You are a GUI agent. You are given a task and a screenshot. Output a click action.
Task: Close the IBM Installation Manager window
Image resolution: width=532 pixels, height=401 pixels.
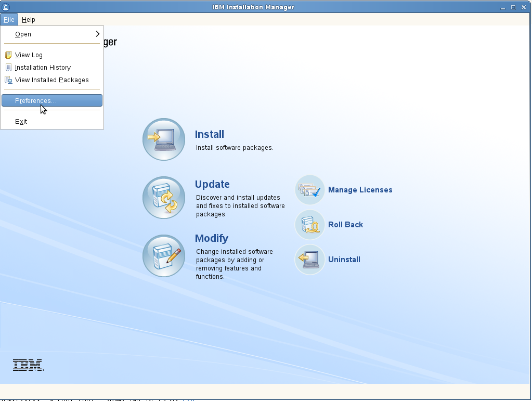point(524,7)
